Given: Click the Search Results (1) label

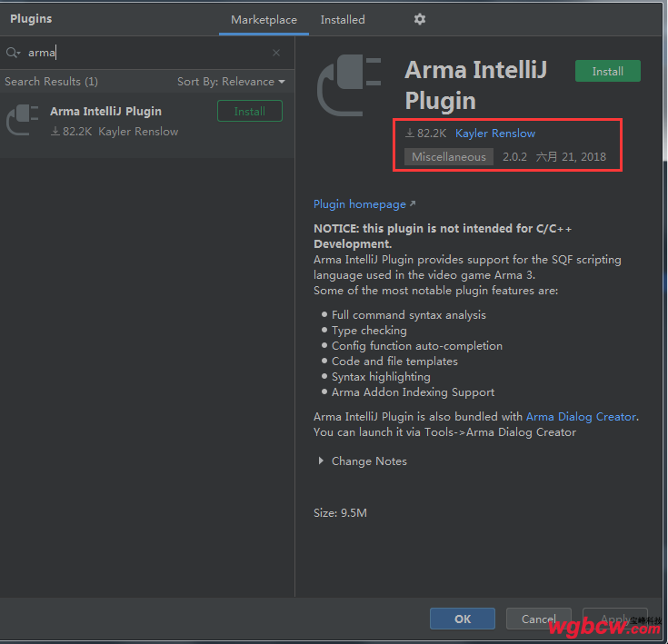Looking at the screenshot, I should click(51, 82).
